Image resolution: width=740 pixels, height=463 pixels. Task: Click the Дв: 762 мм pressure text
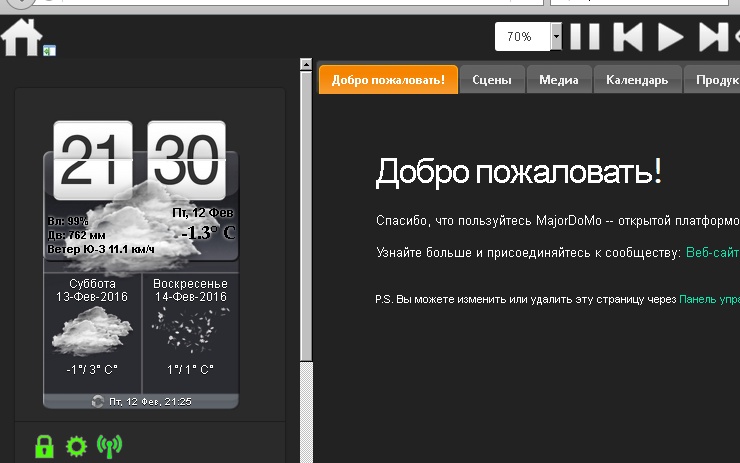76,235
